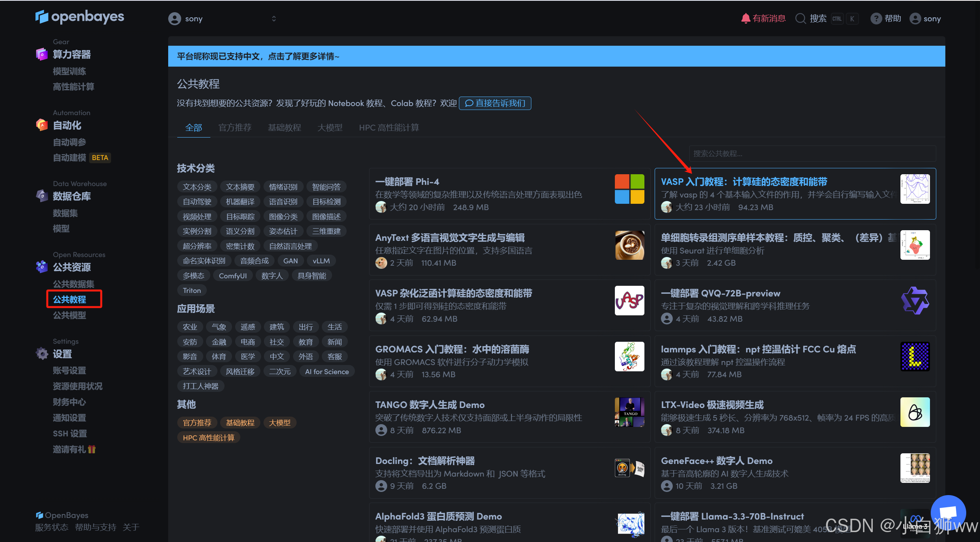The width and height of the screenshot is (980, 542).
Task: Click the notification bell icon
Action: tap(745, 19)
